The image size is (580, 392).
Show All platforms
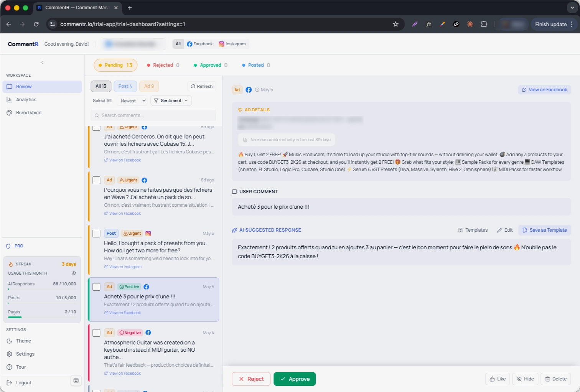tap(178, 44)
